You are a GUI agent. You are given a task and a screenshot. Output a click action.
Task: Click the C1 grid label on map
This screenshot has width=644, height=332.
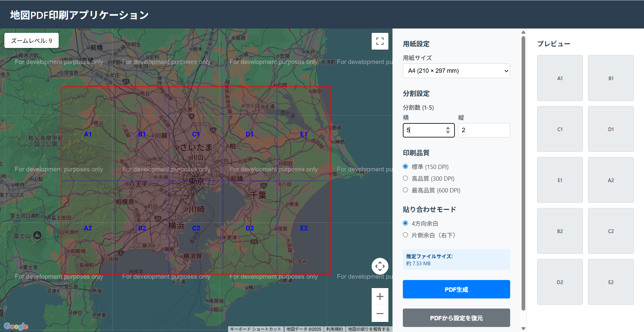click(x=196, y=134)
